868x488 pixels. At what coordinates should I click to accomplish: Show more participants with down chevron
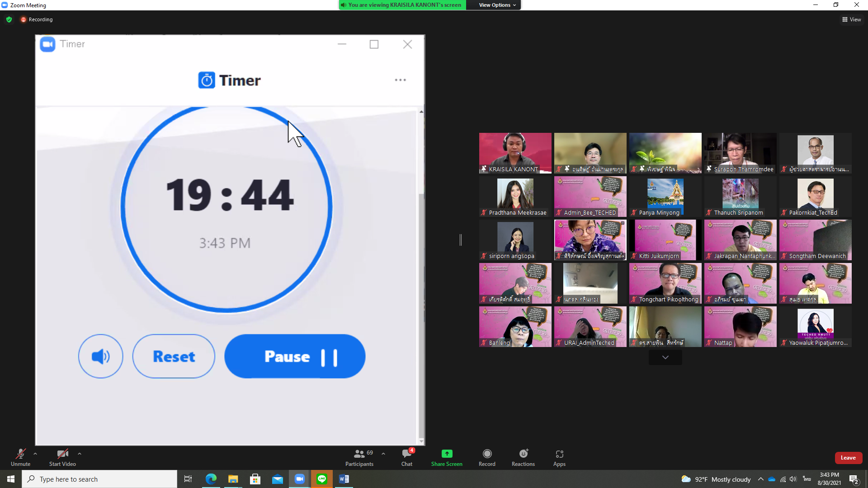[665, 357]
